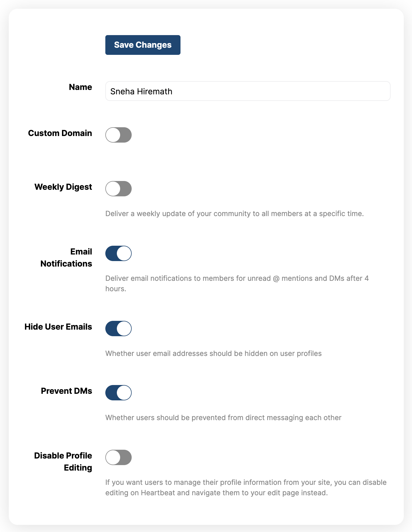Screen dimensions: 412x532
Task: Enable the Disable Profile Editing switch
Action: [x=118, y=457]
